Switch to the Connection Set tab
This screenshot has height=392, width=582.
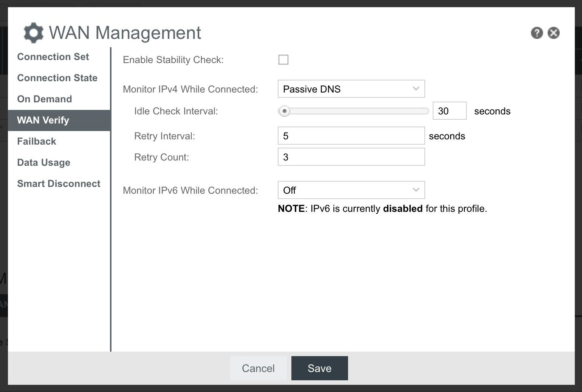53,57
